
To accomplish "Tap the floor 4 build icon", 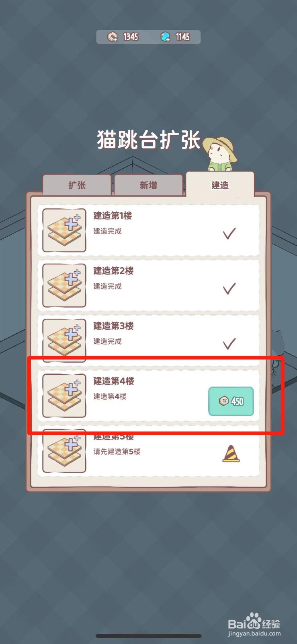I will pos(64,396).
